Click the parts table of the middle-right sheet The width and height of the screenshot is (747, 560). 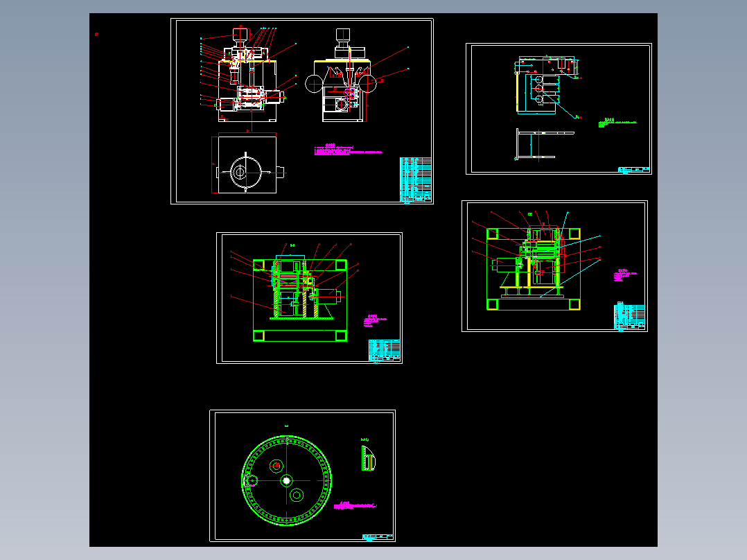(629, 317)
